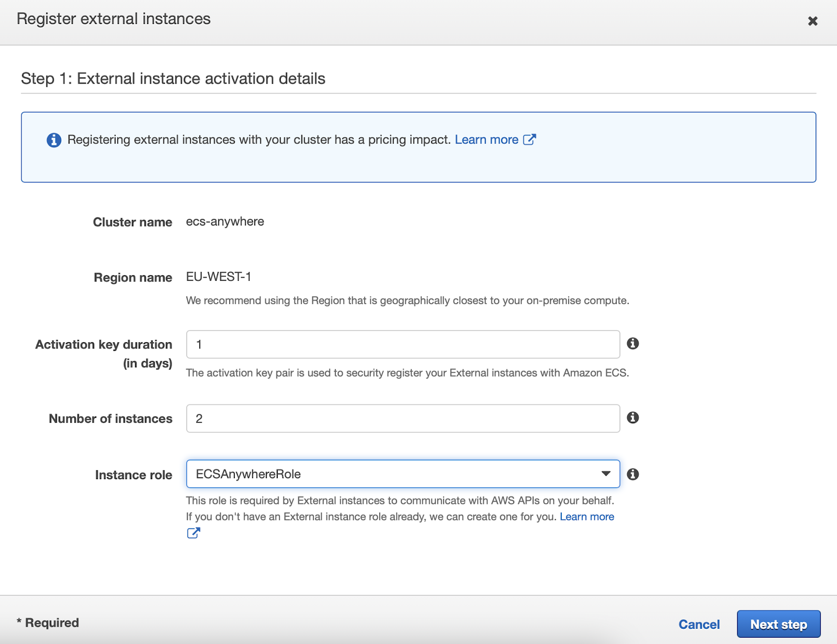This screenshot has height=644, width=837.
Task: Open Learn more about External instance role
Action: (587, 517)
